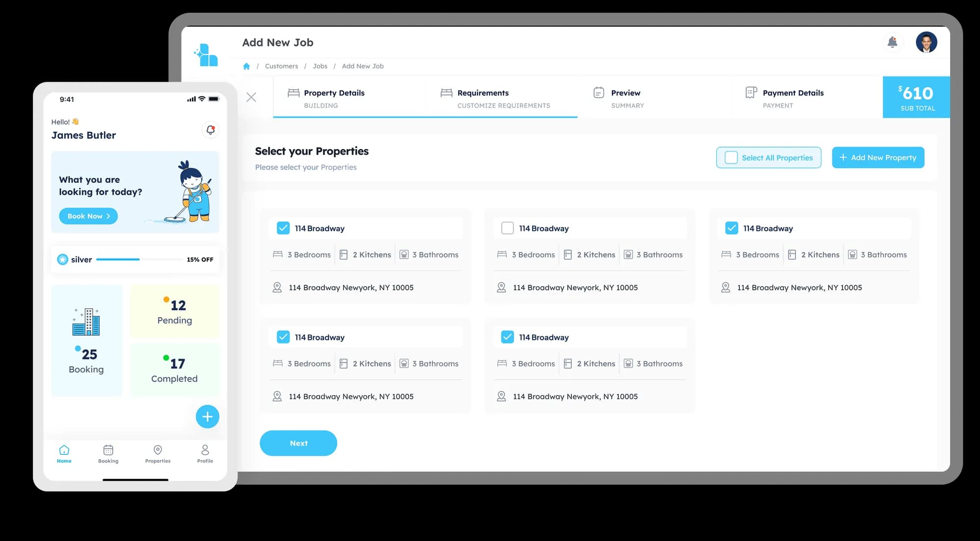Check the Select All Properties checkbox

(x=731, y=157)
